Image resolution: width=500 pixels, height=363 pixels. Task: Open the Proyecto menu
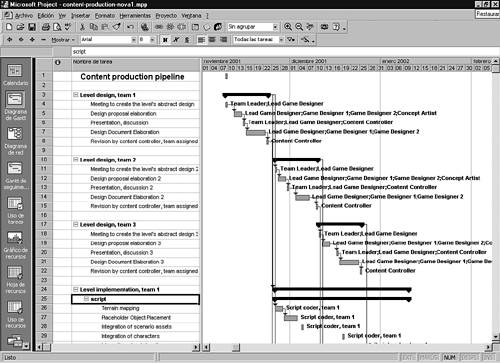pyautogui.click(x=166, y=16)
